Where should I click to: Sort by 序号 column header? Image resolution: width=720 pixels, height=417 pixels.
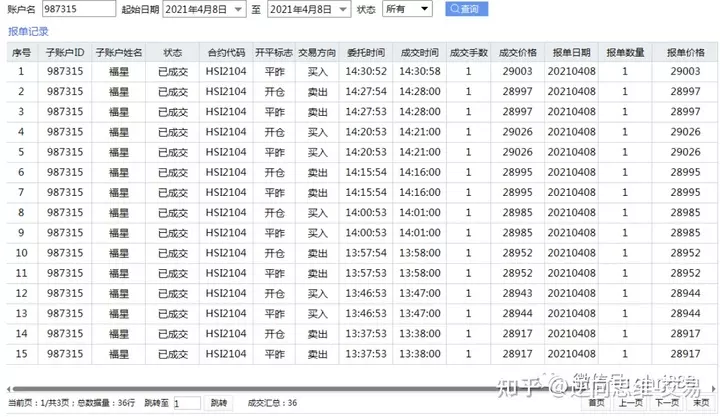pos(22,52)
